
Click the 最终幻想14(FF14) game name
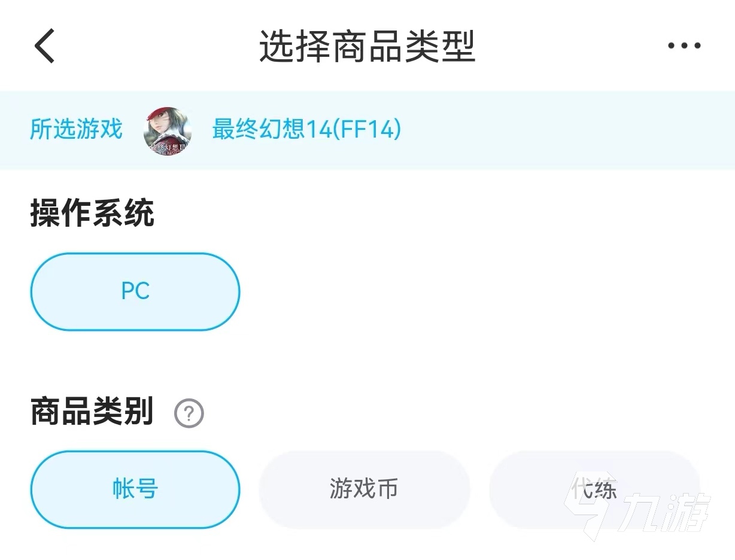[x=306, y=130]
